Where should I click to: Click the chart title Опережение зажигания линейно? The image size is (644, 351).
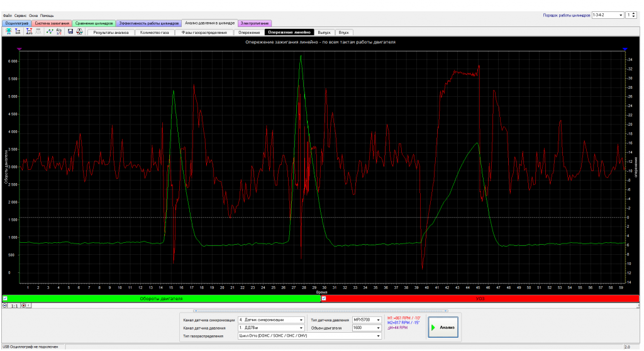coord(320,42)
